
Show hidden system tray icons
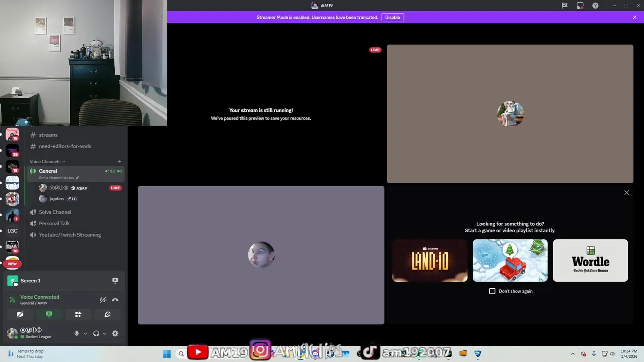click(573, 354)
